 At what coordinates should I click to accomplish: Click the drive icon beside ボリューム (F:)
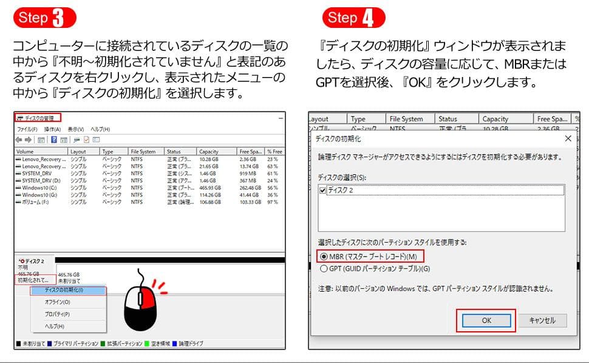[x=19, y=202]
